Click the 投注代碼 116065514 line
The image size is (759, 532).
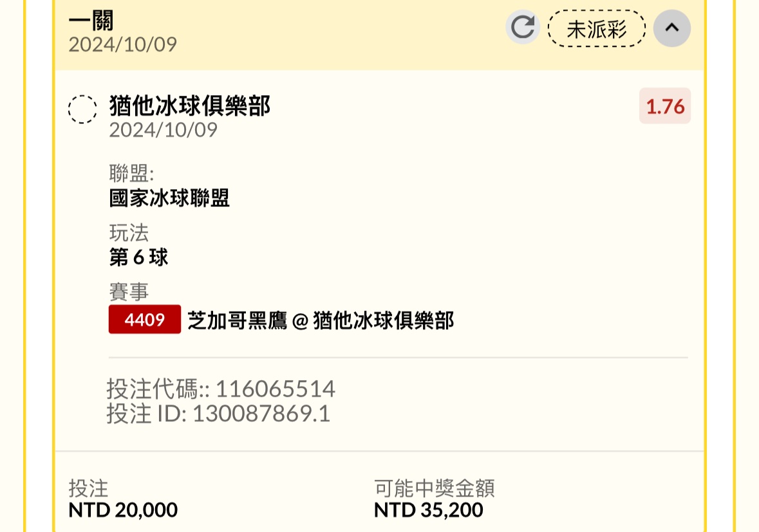[221, 389]
